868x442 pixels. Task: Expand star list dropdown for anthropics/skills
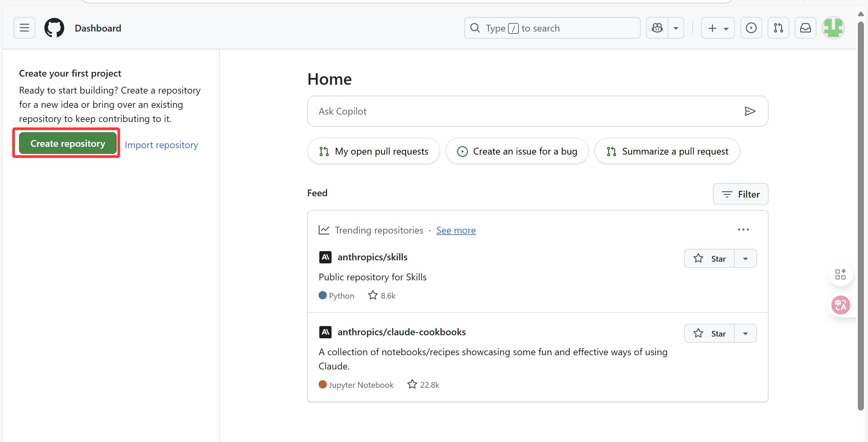pyautogui.click(x=746, y=259)
